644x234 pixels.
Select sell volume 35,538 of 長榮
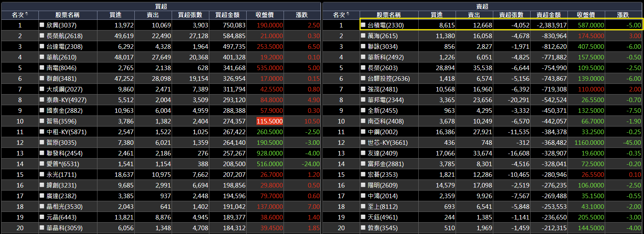pos(483,68)
